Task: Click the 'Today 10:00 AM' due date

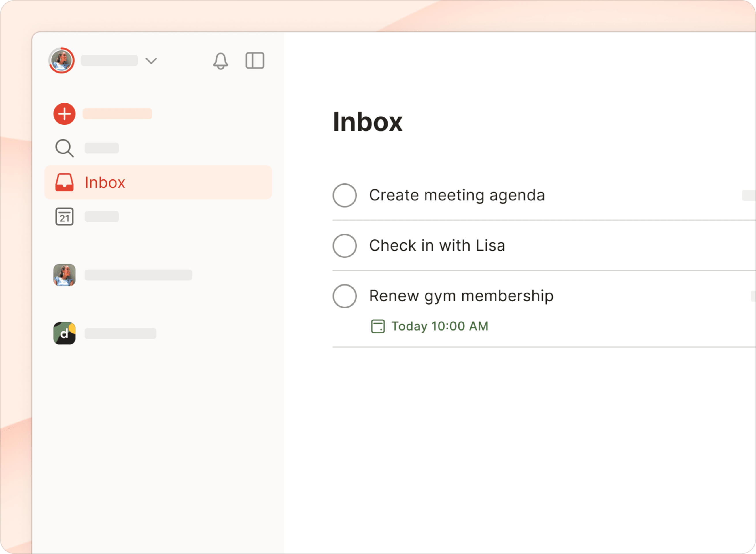Action: click(x=440, y=326)
